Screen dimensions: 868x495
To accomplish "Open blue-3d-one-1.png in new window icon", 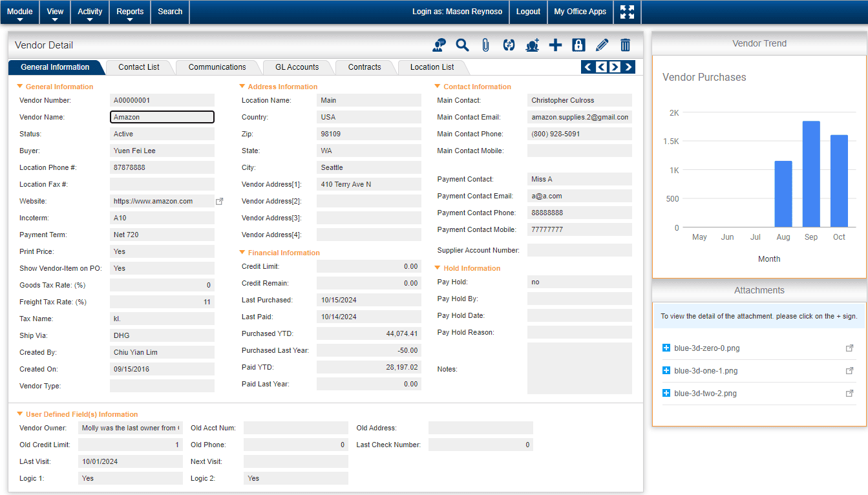I will 849,371.
